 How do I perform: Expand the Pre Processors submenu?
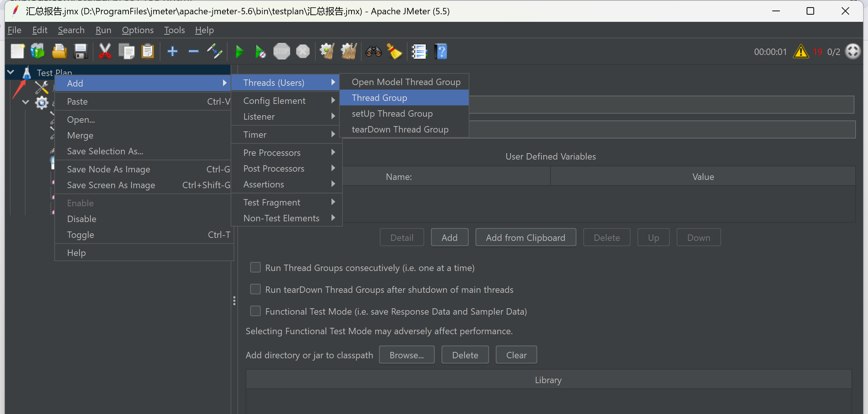pos(287,152)
